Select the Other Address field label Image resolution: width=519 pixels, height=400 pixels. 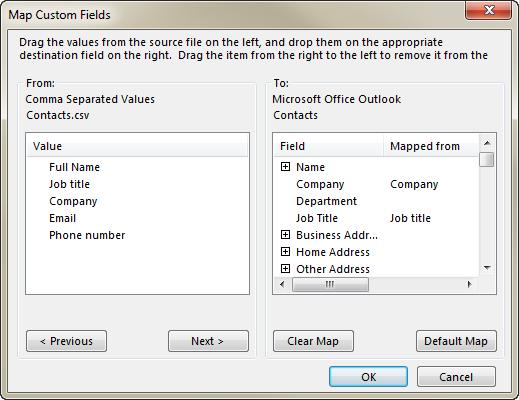point(333,269)
